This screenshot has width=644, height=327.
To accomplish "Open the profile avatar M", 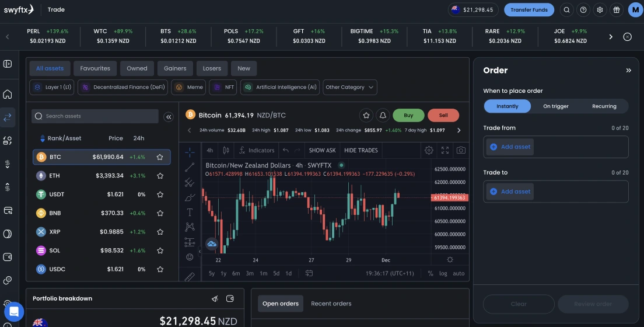I will [635, 10].
